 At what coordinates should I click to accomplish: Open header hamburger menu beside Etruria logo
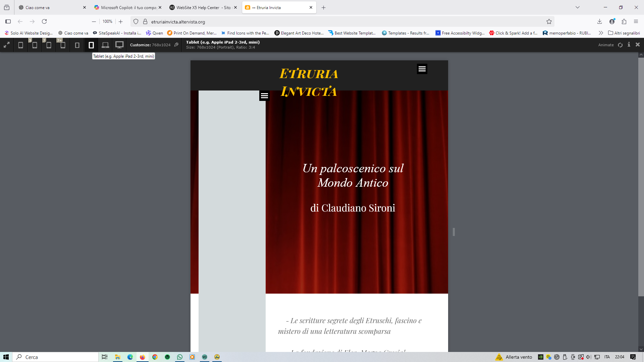pos(422,69)
